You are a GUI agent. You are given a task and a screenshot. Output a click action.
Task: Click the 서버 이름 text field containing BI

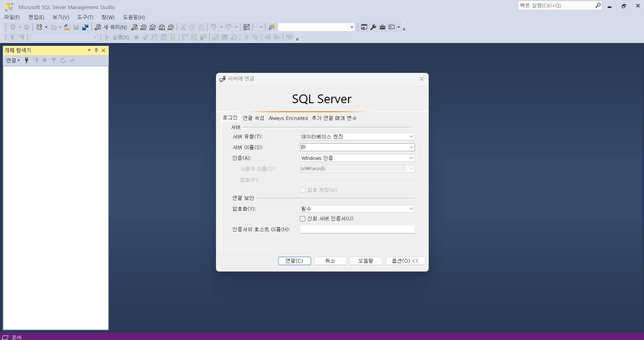pyautogui.click(x=354, y=147)
